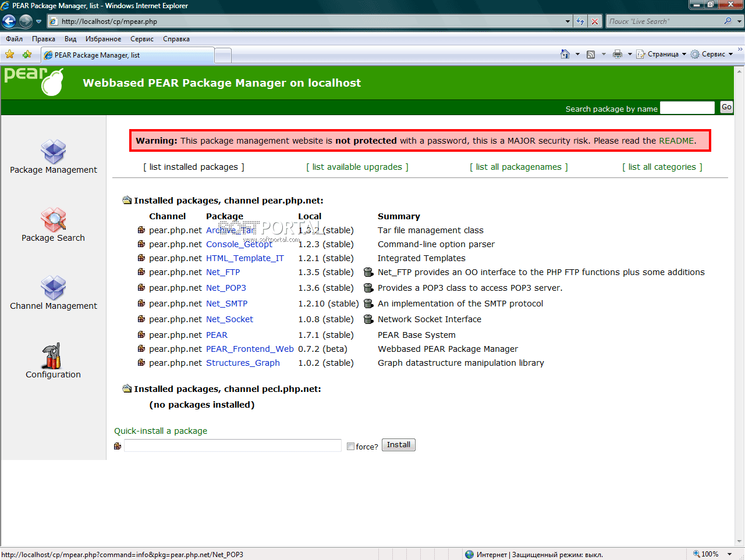745x560 pixels.
Task: Expand the feeds button dropdown arrow
Action: (604, 54)
